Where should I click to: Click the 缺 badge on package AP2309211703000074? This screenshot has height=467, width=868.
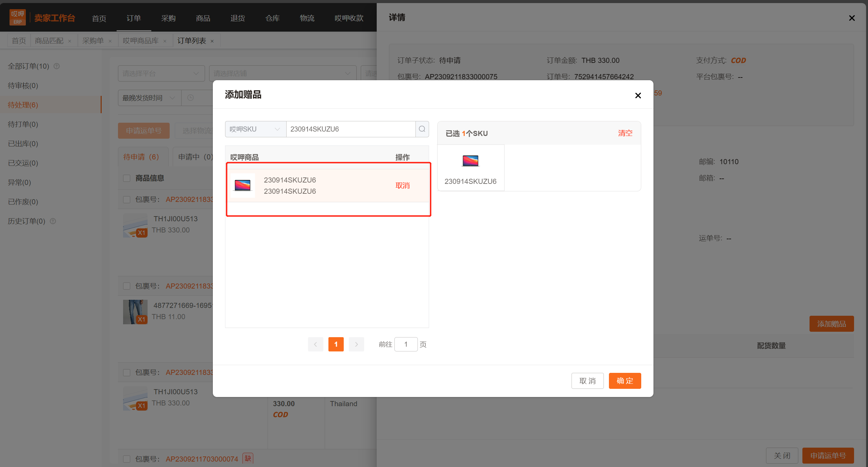(248, 459)
